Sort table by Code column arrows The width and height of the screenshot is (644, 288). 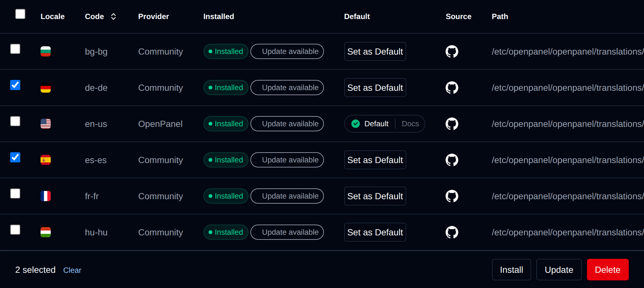click(113, 16)
